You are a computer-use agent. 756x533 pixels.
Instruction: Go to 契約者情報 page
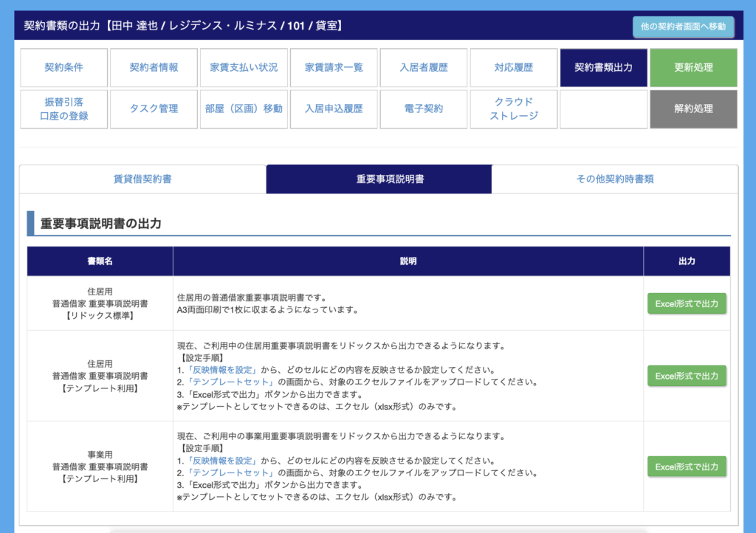[154, 68]
